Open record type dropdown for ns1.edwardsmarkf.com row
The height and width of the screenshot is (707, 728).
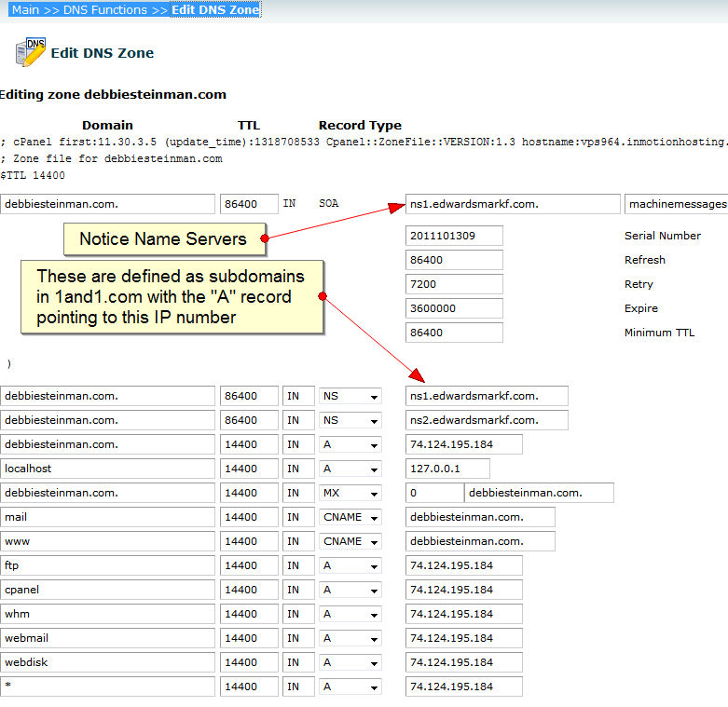click(350, 396)
